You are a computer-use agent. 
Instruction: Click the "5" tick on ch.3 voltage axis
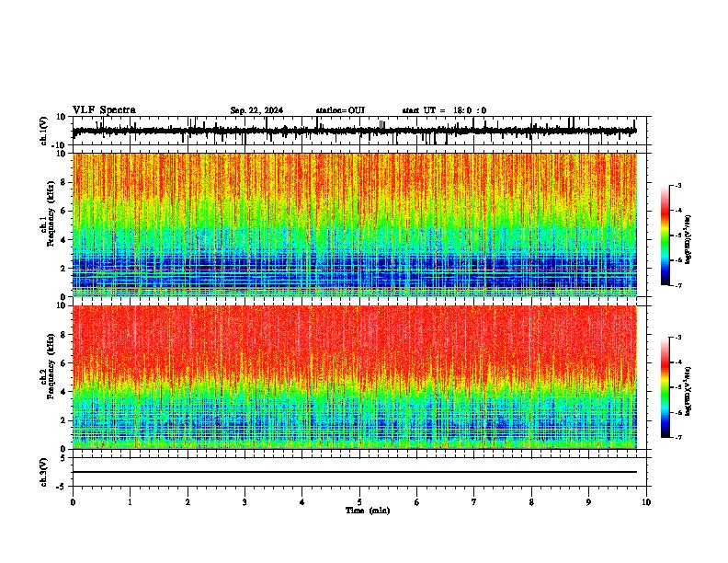[63, 458]
